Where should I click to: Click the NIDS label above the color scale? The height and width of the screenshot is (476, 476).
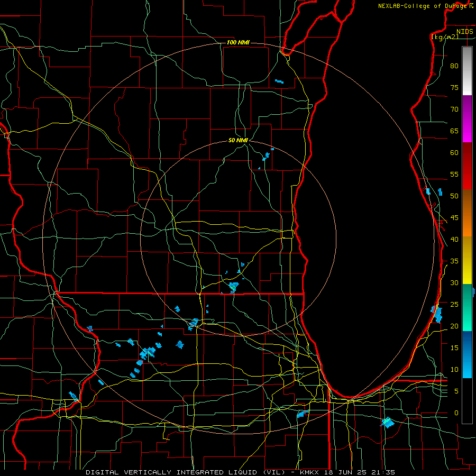(464, 32)
